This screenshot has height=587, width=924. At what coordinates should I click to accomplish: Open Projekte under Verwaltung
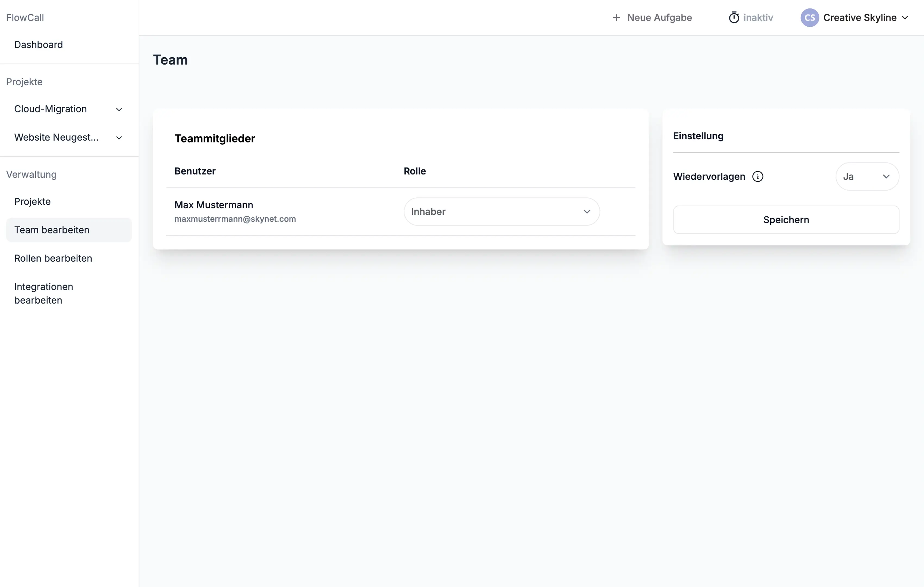pos(33,201)
